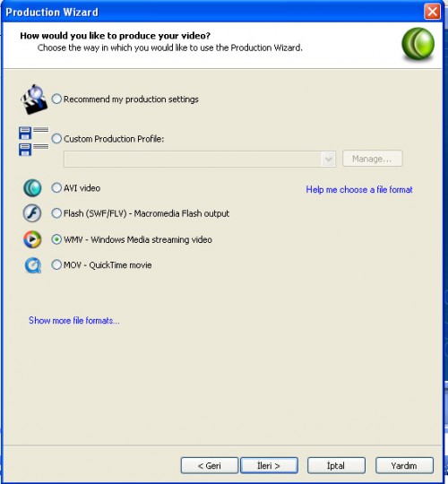Click the teal AVI video icon
This screenshot has height=484, width=448.
click(32, 188)
